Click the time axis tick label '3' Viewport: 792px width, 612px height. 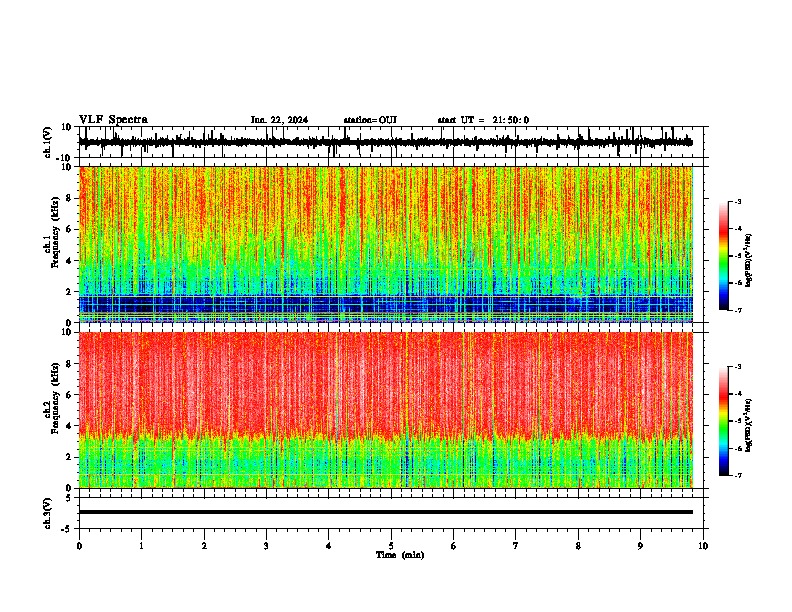click(266, 546)
